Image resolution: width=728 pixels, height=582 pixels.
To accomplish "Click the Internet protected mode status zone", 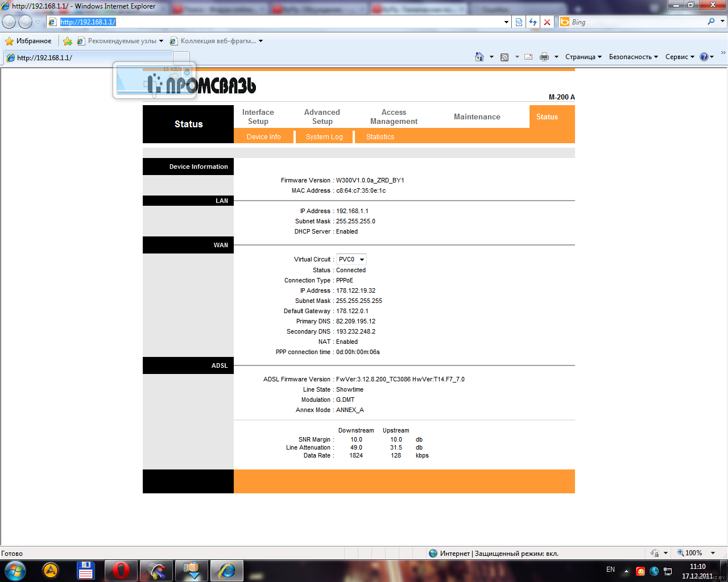I will pyautogui.click(x=494, y=553).
